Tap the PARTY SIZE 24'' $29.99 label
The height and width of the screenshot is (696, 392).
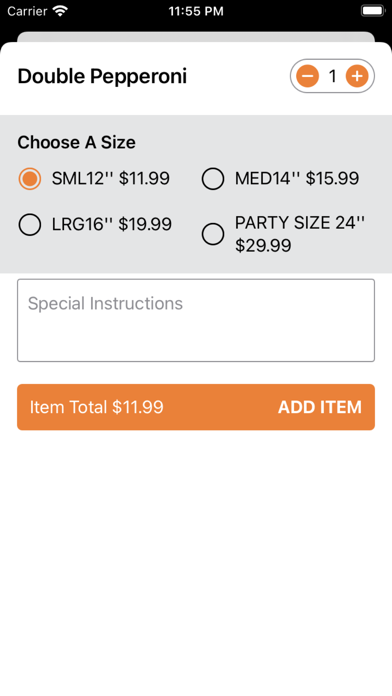tap(300, 234)
